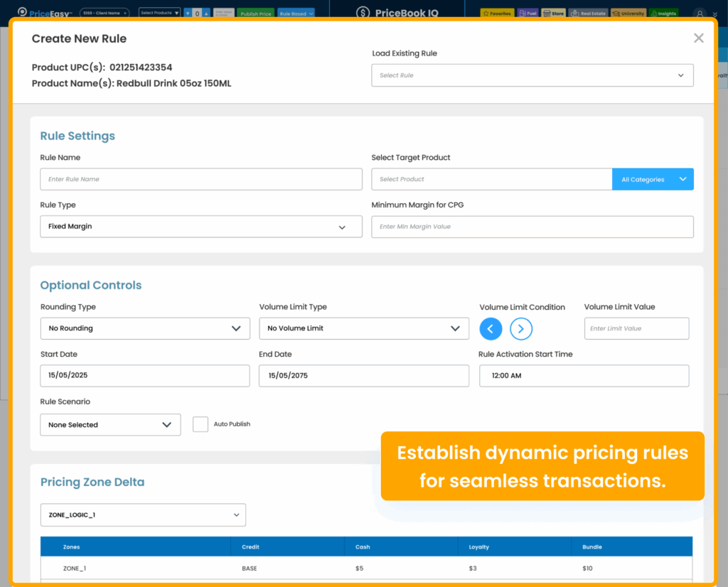Viewport: 728px width, 587px height.
Task: Open the All Categories dropdown
Action: pos(652,179)
